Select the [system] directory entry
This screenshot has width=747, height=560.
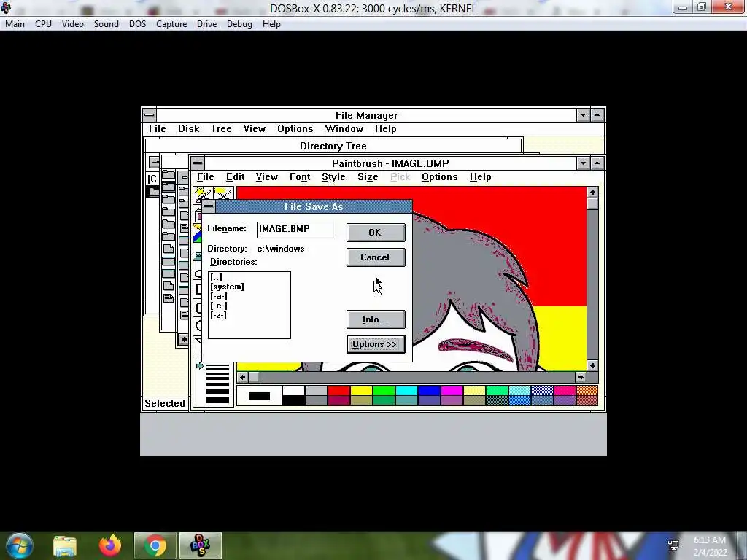[x=228, y=287]
